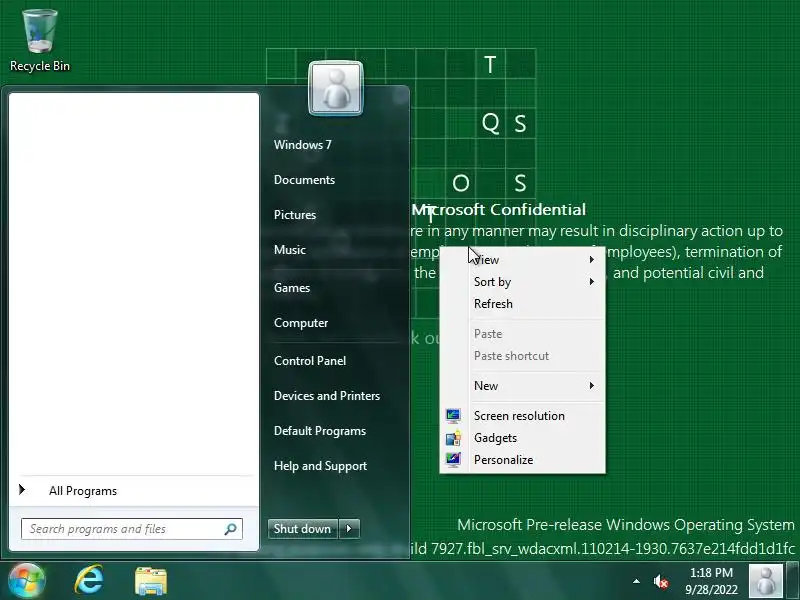Viewport: 800px width, 600px height.
Task: Click the user account picture in Start menu
Action: (x=336, y=88)
